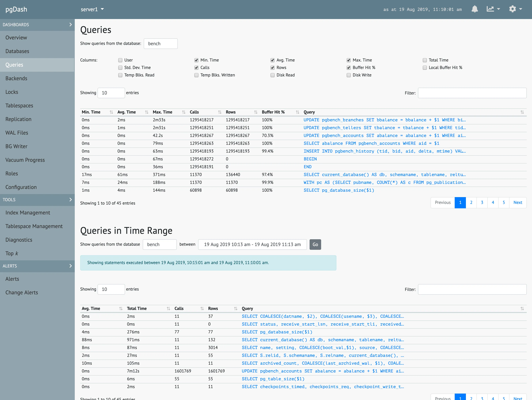The width and height of the screenshot is (532, 400).
Task: Click the BG Writer sidebar item icon
Action: (16, 146)
